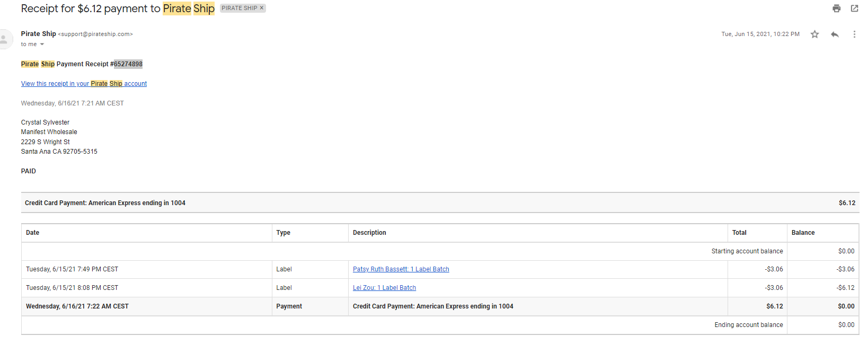Select receipt number 65274898
This screenshot has height=353, width=868.
(x=128, y=64)
